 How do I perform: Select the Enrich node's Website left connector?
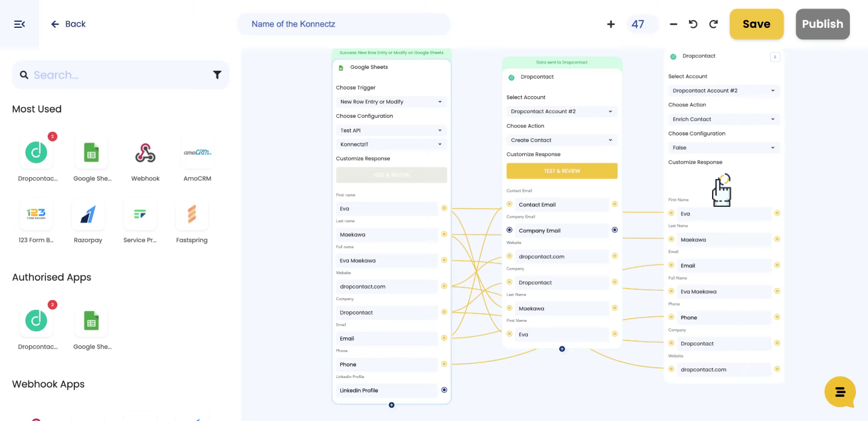pos(672,369)
